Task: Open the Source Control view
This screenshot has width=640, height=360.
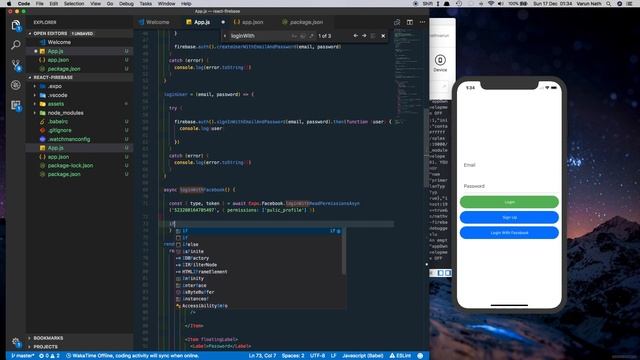Action: click(x=16, y=65)
